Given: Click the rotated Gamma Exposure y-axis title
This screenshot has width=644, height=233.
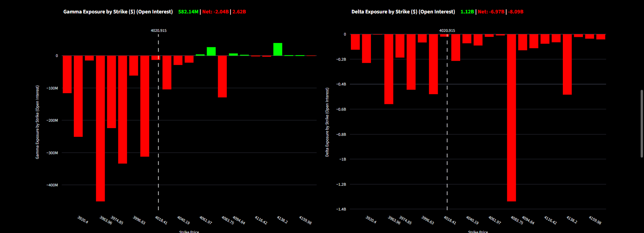Looking at the screenshot, I should pos(38,122).
